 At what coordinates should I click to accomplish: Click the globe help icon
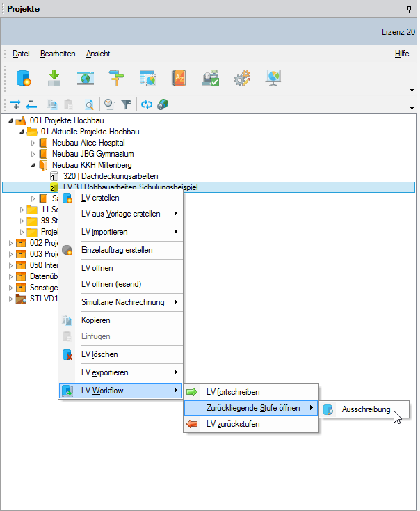coord(163,104)
